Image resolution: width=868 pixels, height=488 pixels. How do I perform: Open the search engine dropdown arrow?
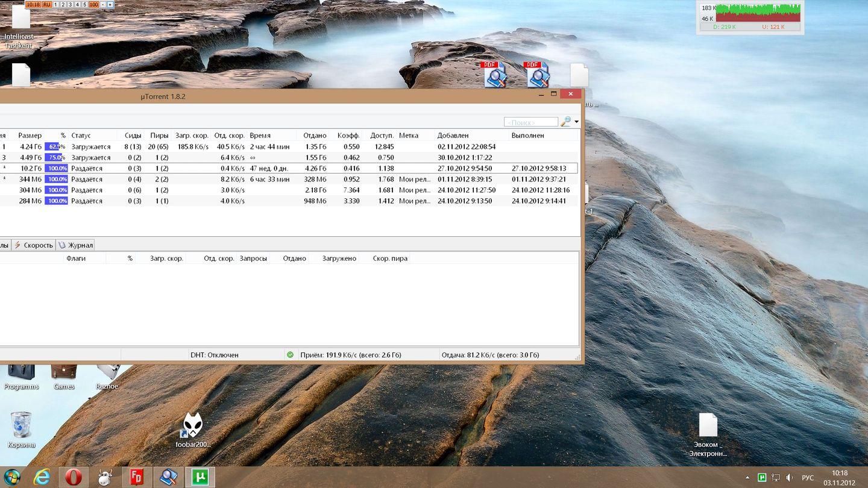coord(576,122)
